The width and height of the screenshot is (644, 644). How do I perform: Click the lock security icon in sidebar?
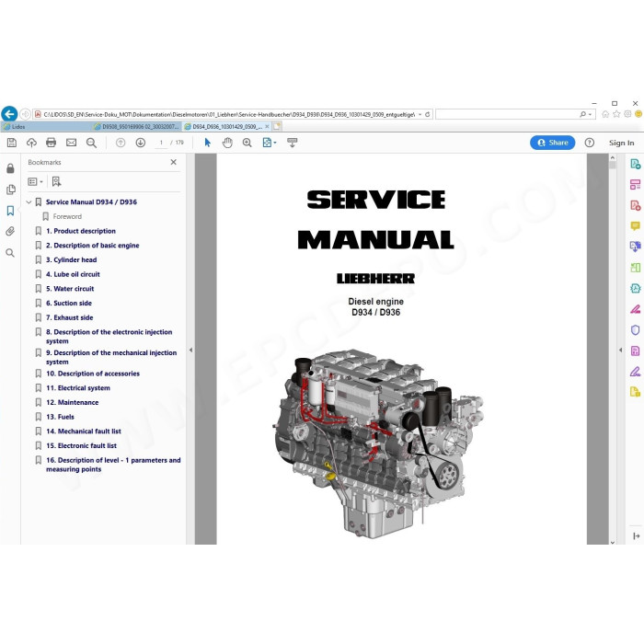[x=10, y=168]
